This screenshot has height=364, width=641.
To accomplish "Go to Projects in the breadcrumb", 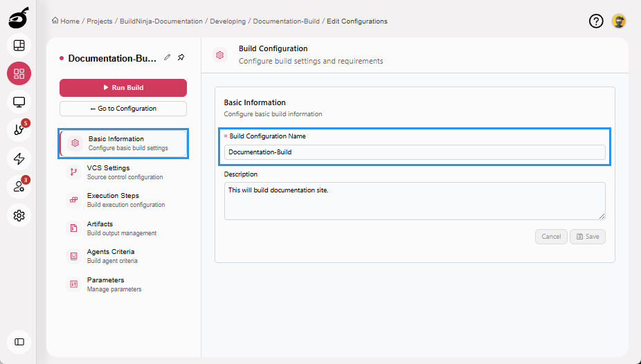I will click(100, 21).
